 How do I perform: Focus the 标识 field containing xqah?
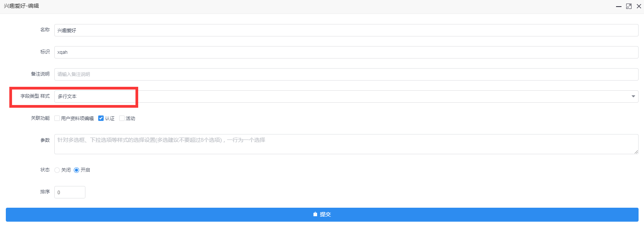[x=346, y=52]
